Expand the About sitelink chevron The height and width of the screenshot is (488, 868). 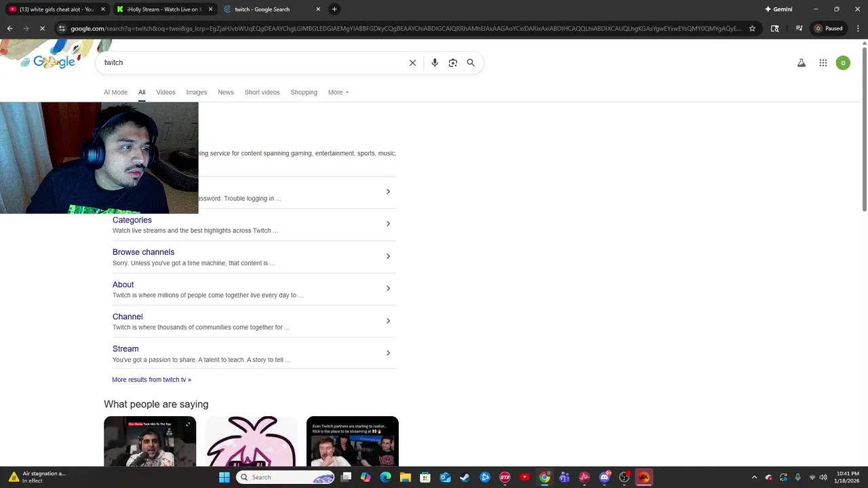[388, 288]
